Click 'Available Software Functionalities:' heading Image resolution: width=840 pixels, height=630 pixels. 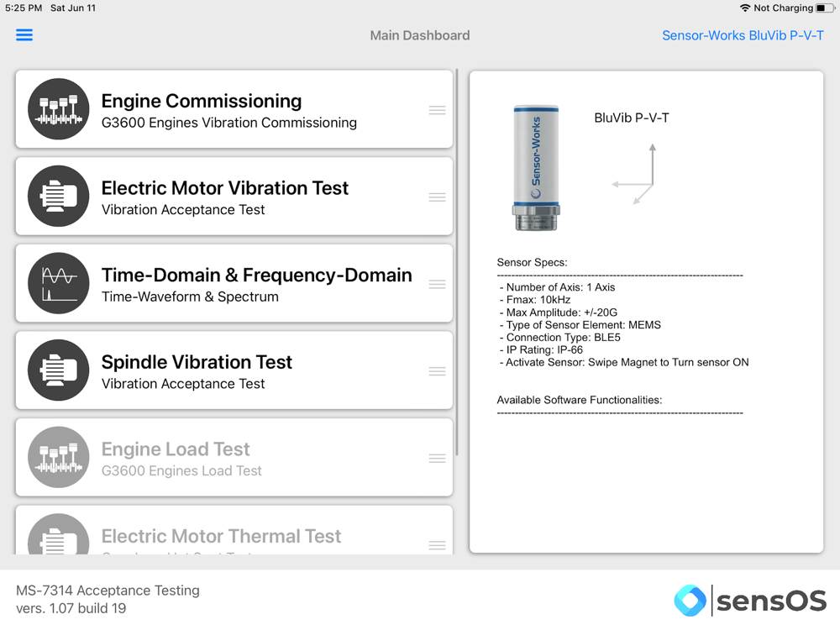tap(580, 400)
